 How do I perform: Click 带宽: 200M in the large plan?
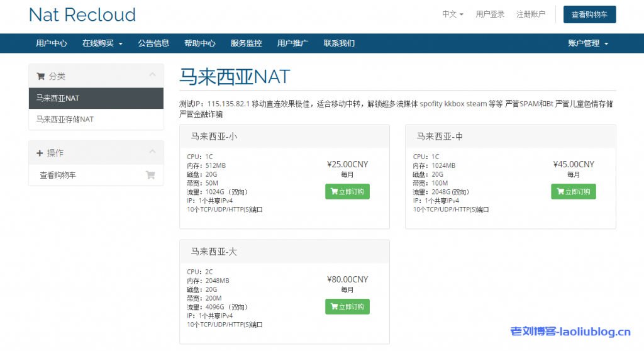point(204,298)
